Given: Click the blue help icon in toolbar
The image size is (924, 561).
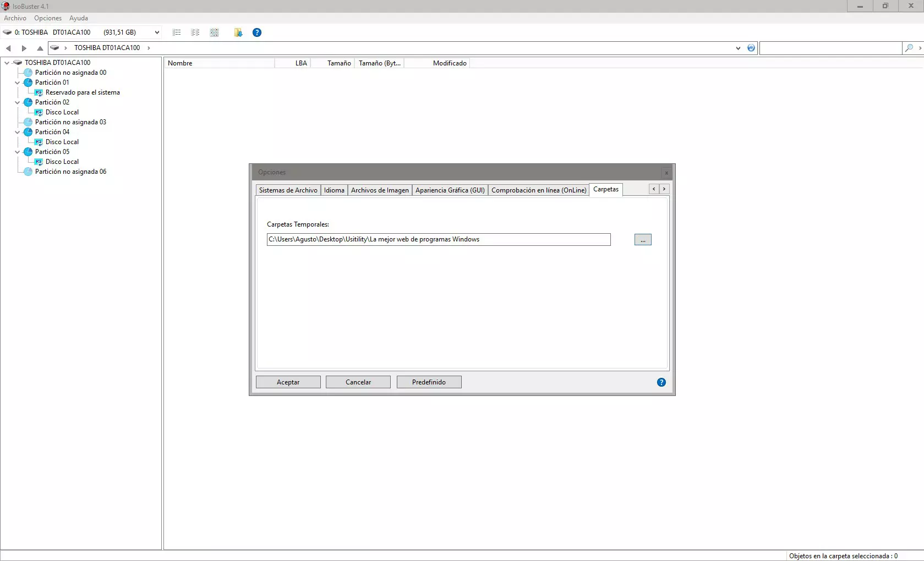Looking at the screenshot, I should click(256, 32).
